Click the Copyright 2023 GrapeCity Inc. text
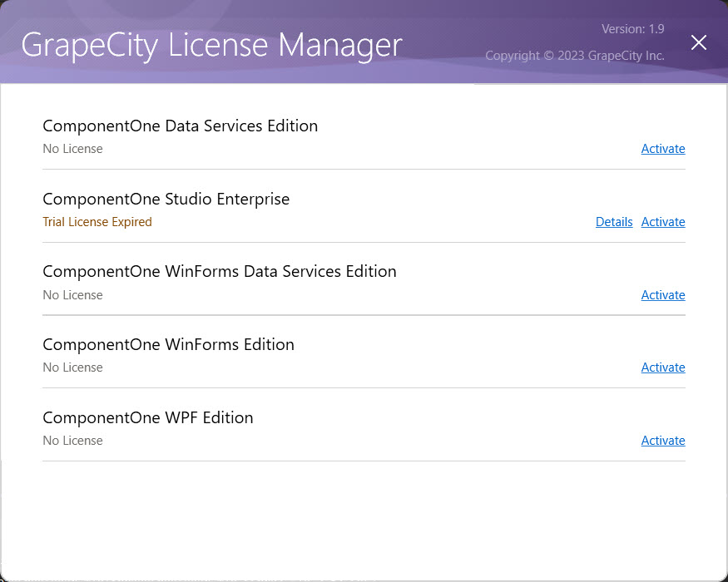This screenshot has width=728, height=582. [575, 56]
